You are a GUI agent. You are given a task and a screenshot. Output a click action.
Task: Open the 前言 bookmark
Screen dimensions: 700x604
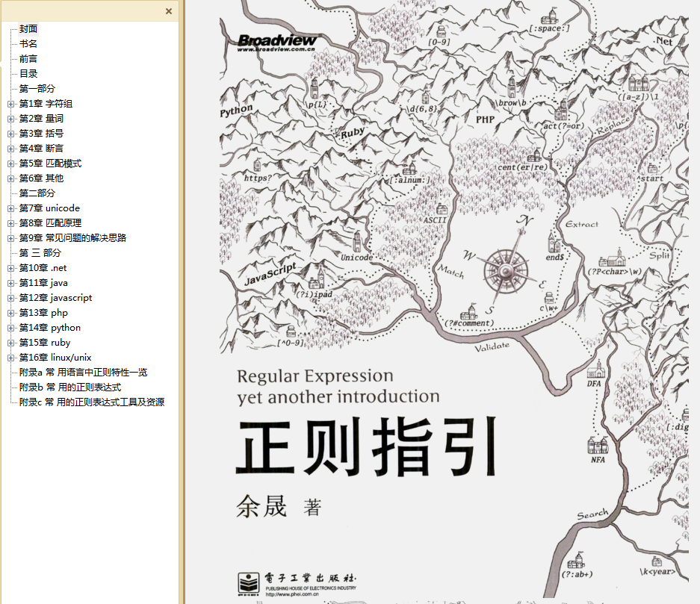pos(28,59)
